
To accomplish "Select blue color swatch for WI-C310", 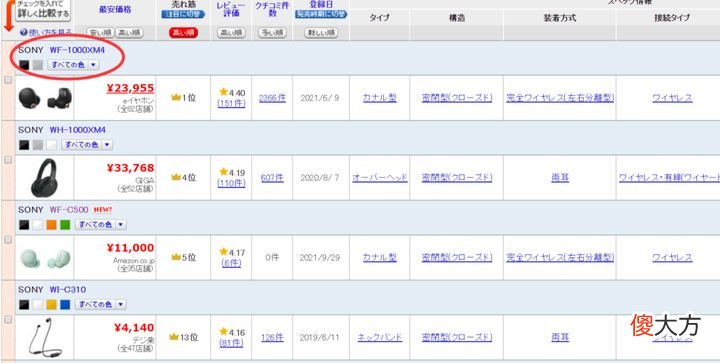I will pyautogui.click(x=65, y=305).
